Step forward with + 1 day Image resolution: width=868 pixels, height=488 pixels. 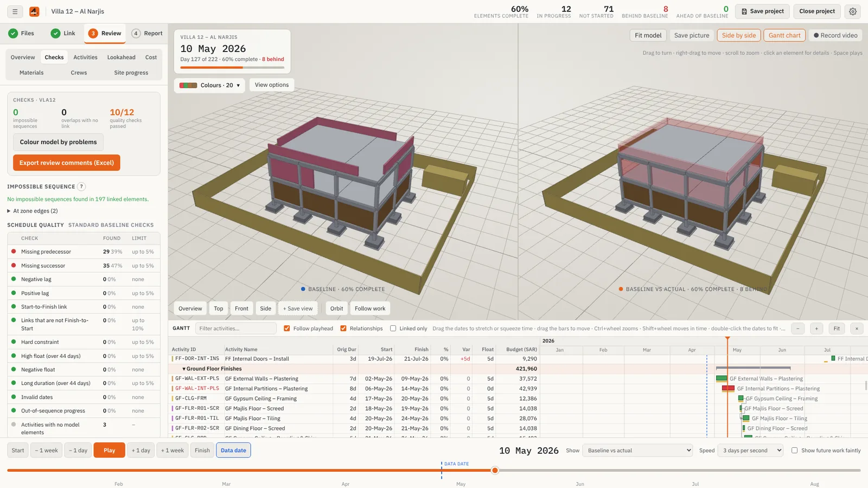point(141,451)
